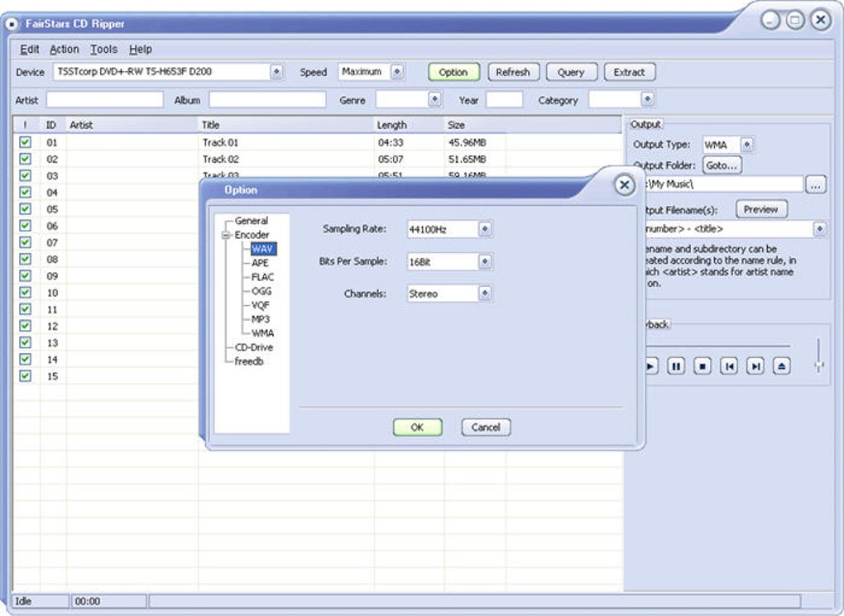The height and width of the screenshot is (616, 844).
Task: Open the Output Type dropdown
Action: point(747,144)
